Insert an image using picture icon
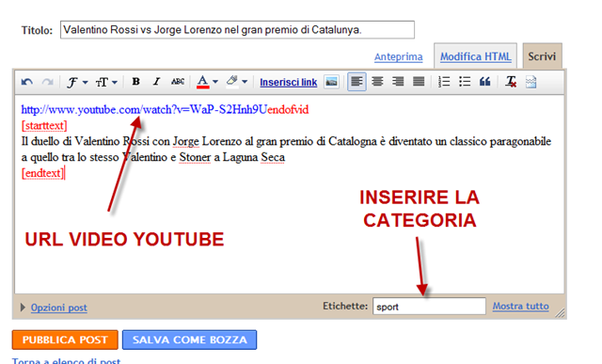 coord(331,82)
